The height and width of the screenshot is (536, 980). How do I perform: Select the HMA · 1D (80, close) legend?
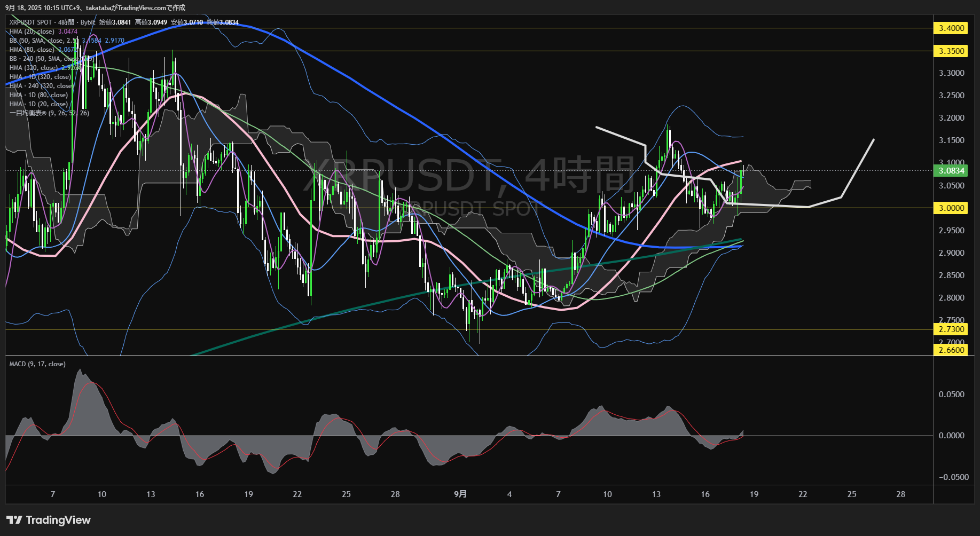(38, 95)
